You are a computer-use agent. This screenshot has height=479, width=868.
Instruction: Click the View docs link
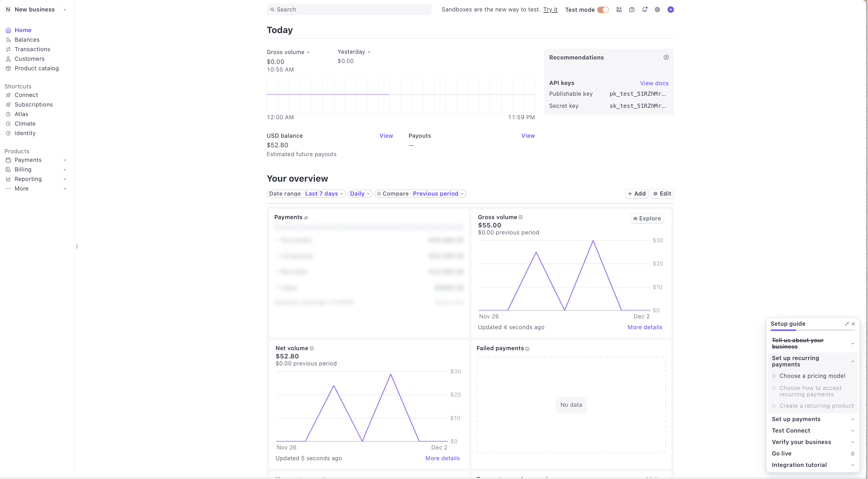pyautogui.click(x=654, y=83)
